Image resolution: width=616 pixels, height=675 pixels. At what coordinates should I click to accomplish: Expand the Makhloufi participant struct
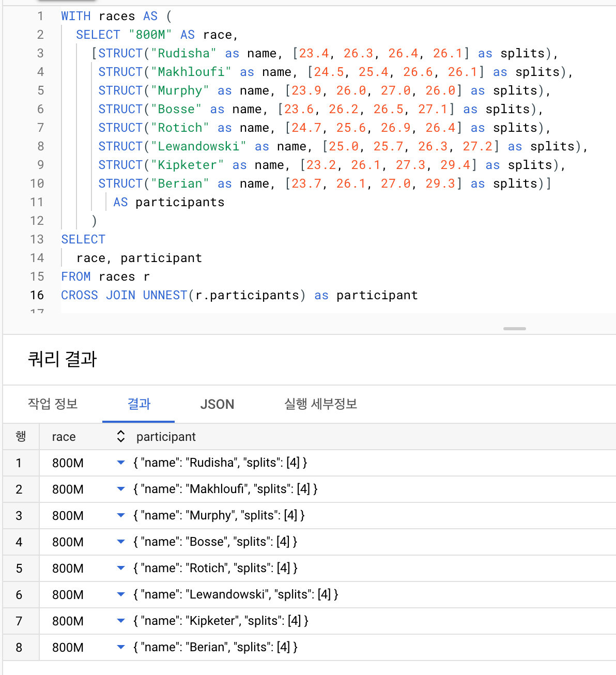(x=121, y=489)
